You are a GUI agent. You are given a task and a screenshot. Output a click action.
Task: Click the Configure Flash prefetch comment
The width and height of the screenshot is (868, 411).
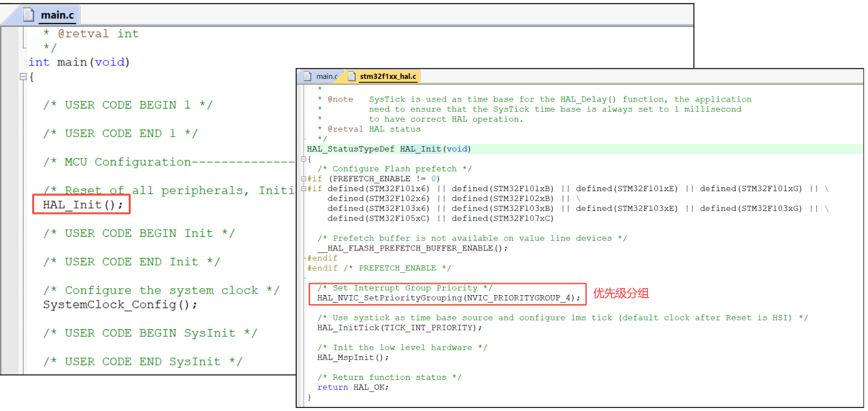[x=394, y=169]
